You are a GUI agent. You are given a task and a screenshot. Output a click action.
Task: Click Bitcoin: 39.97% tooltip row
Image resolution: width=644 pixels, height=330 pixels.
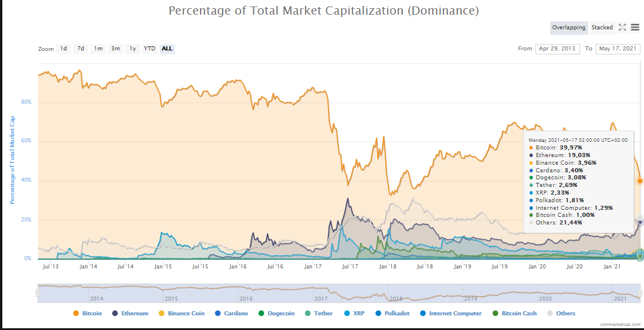tap(555, 147)
